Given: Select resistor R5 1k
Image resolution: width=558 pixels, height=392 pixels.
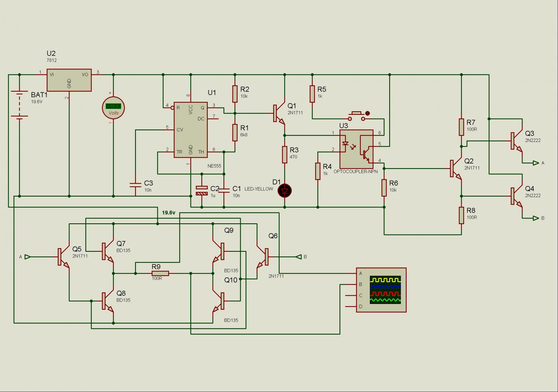Looking at the screenshot, I should click(312, 94).
